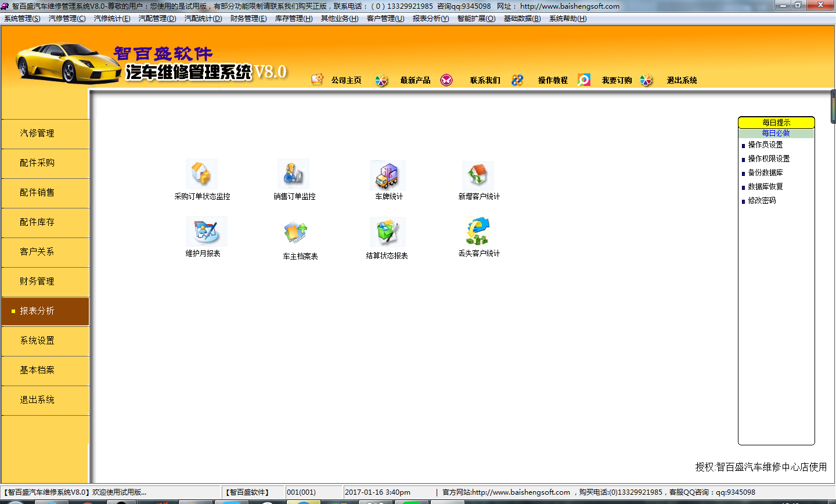Click the 车牌统计 truck icon

(387, 175)
